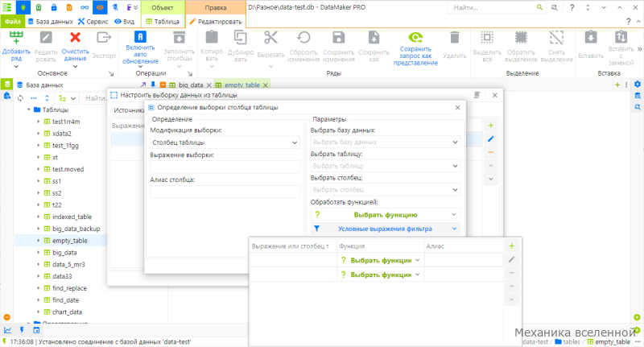Open the Файл menu

tap(13, 22)
